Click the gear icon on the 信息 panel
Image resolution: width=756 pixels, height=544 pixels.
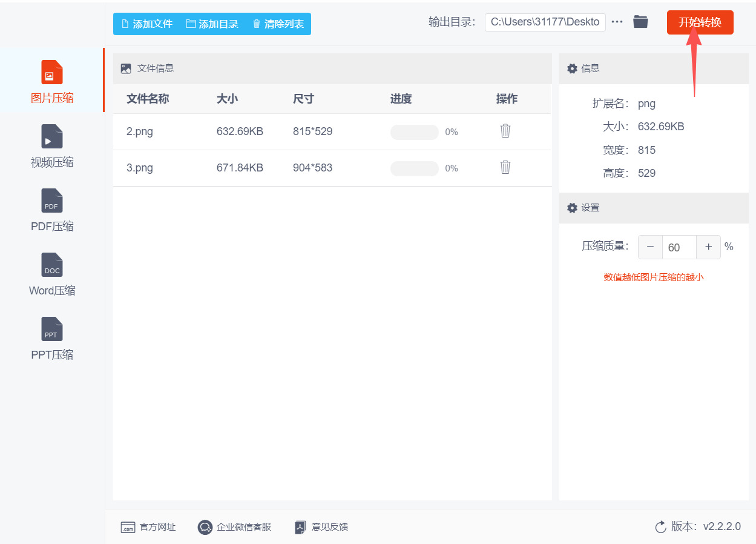pyautogui.click(x=571, y=68)
